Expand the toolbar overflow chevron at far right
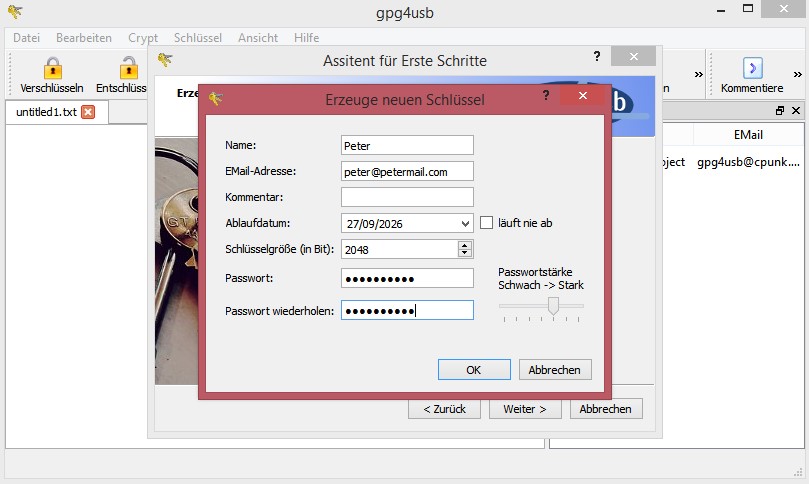The height and width of the screenshot is (484, 809). click(x=797, y=73)
